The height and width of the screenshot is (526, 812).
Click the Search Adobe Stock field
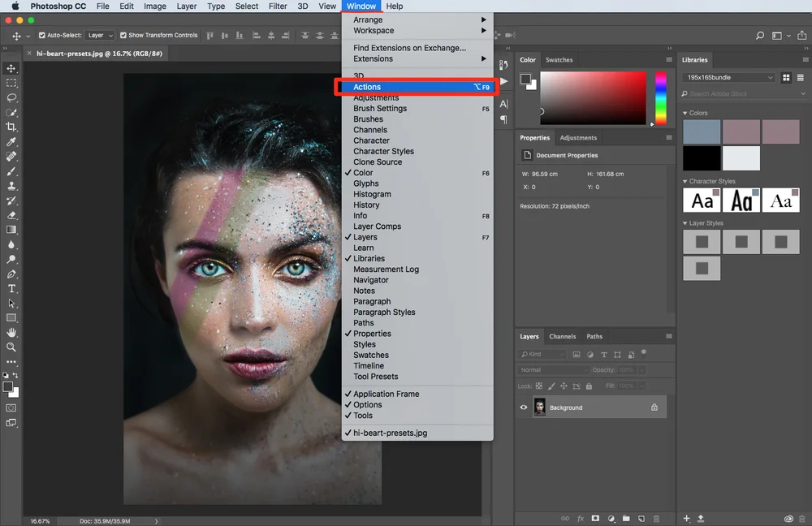pos(744,93)
